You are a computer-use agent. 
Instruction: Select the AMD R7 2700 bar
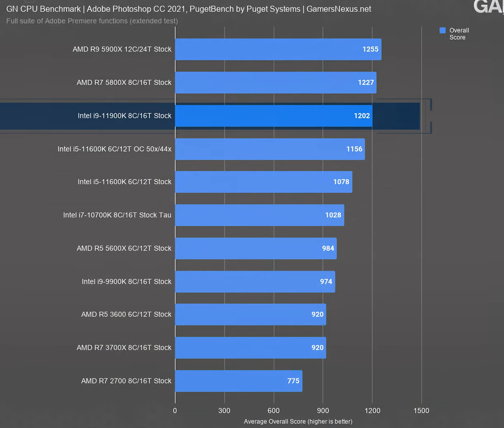(238, 381)
